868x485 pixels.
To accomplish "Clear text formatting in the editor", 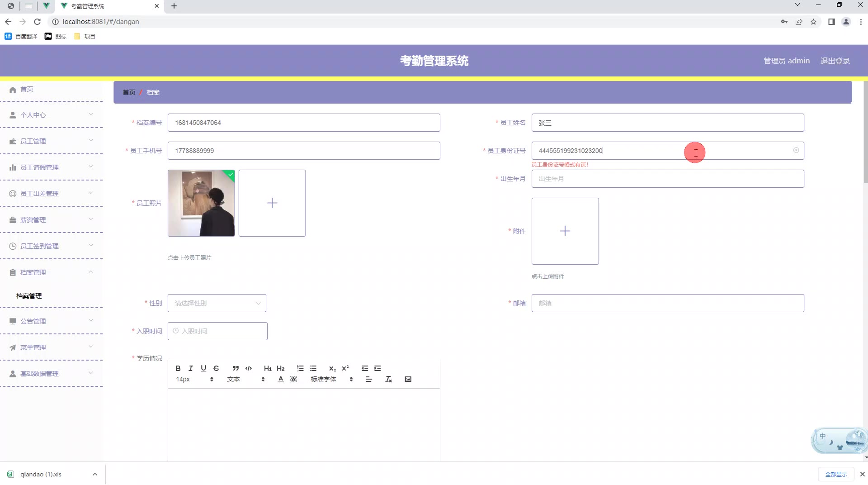I will (x=388, y=379).
